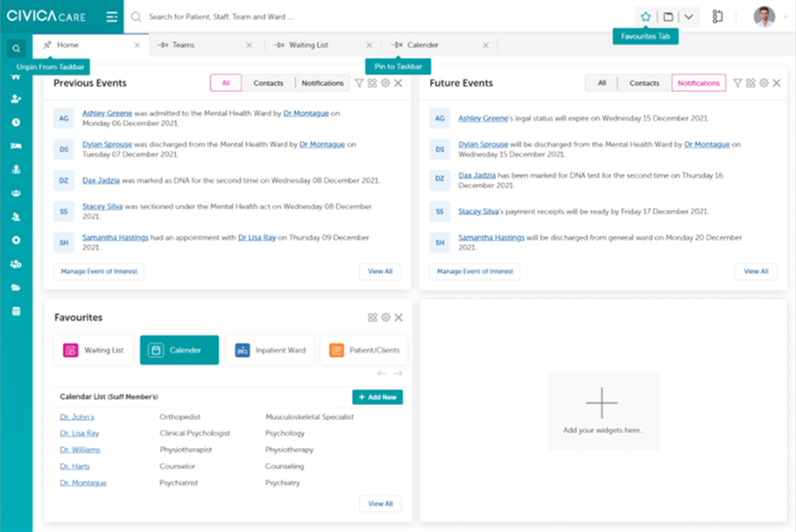Image resolution: width=796 pixels, height=532 pixels.
Task: Switch to the Calender tab
Action: (x=423, y=45)
